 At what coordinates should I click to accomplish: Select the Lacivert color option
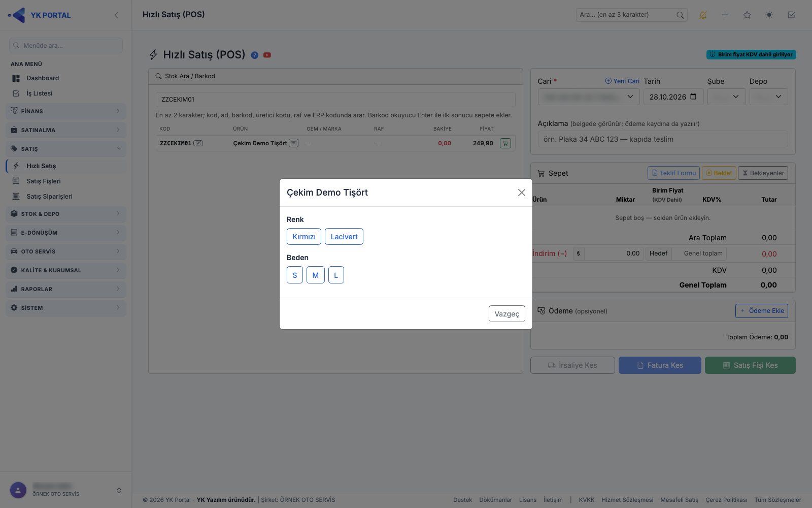pos(344,237)
